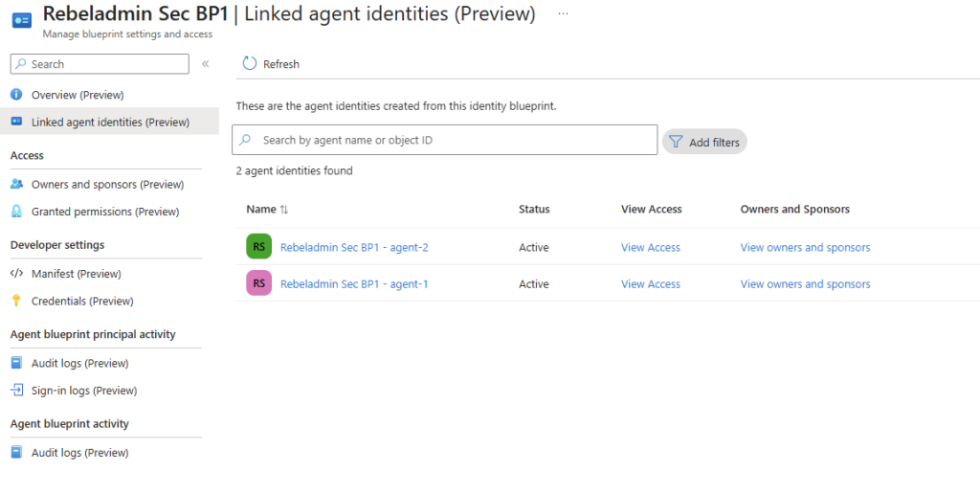The image size is (980, 494).
Task: Open the ellipsis more options menu
Action: click(x=563, y=13)
